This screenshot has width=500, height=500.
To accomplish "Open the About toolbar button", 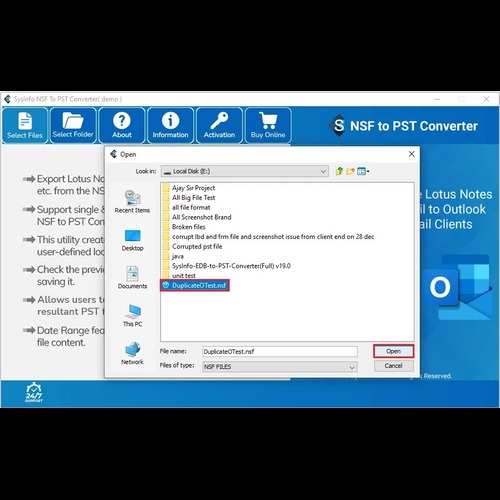I will [122, 125].
